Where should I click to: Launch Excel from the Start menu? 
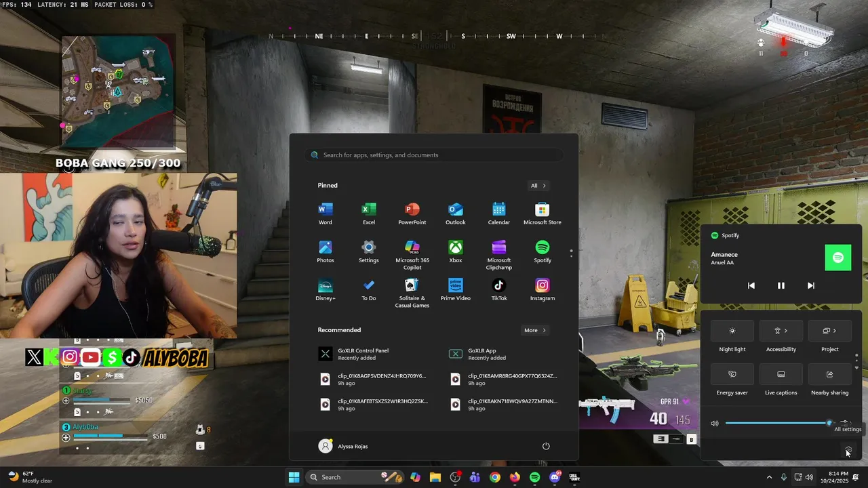[369, 213]
